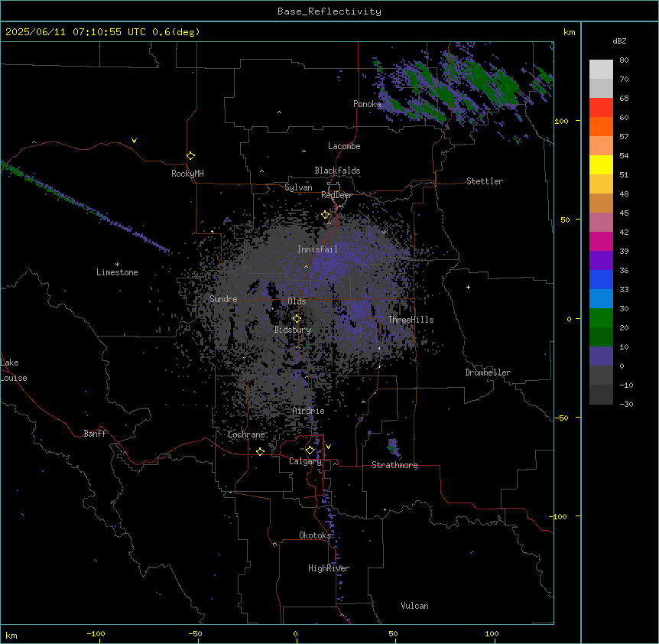
Task: Select the slate purple 0-10 dBZ legend swatch
Action: coord(601,356)
